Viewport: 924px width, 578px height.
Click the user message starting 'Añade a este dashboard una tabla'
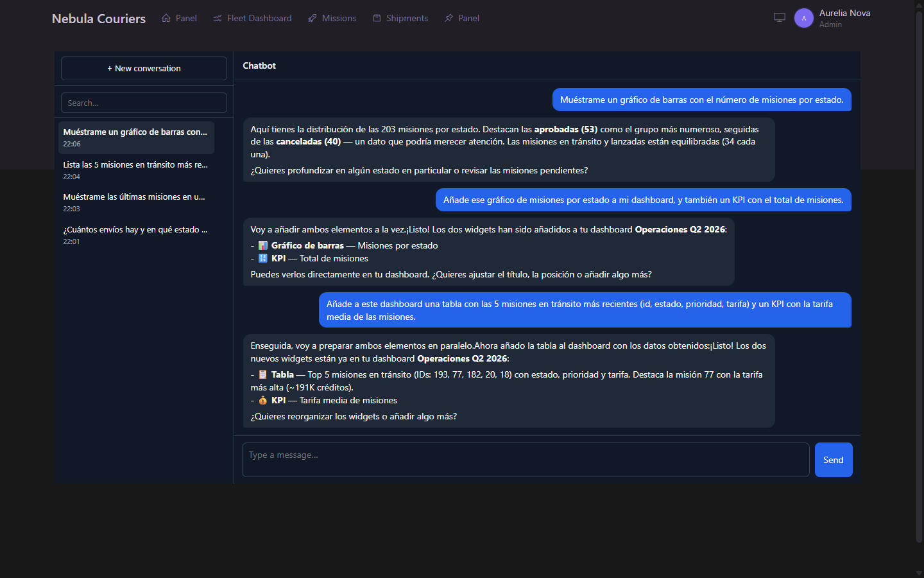point(585,310)
